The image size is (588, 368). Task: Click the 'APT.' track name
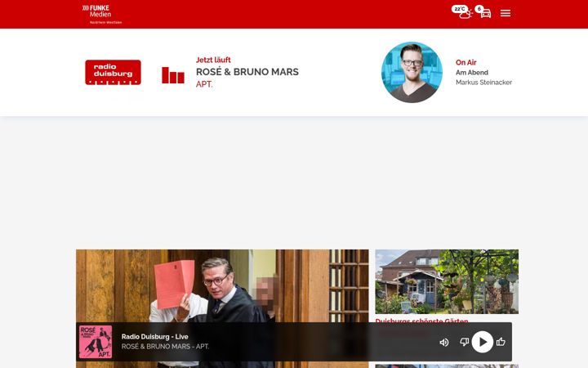[x=204, y=84]
